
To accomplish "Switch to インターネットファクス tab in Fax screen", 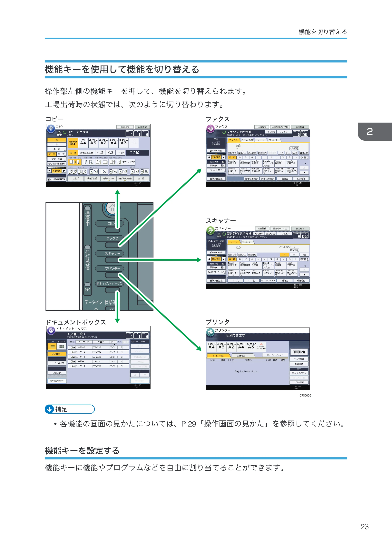I will point(247,140).
